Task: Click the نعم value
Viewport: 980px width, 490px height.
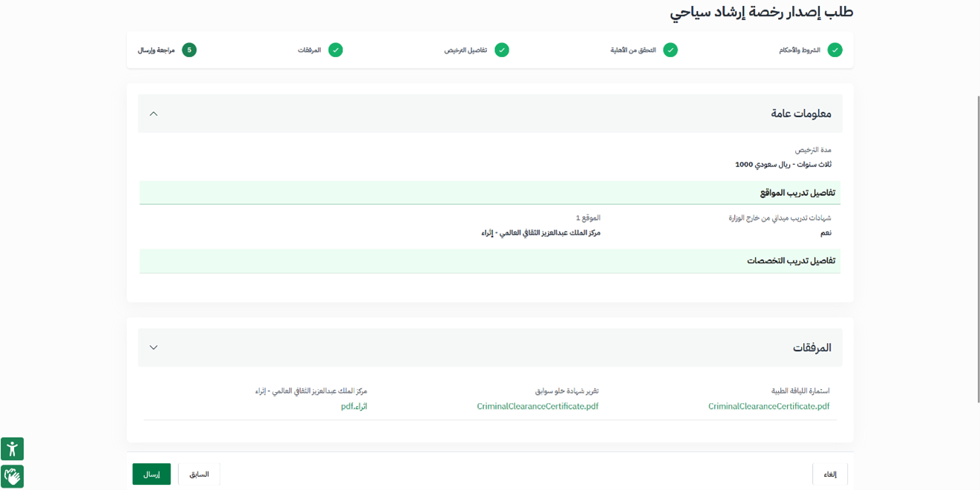Action: [x=826, y=233]
